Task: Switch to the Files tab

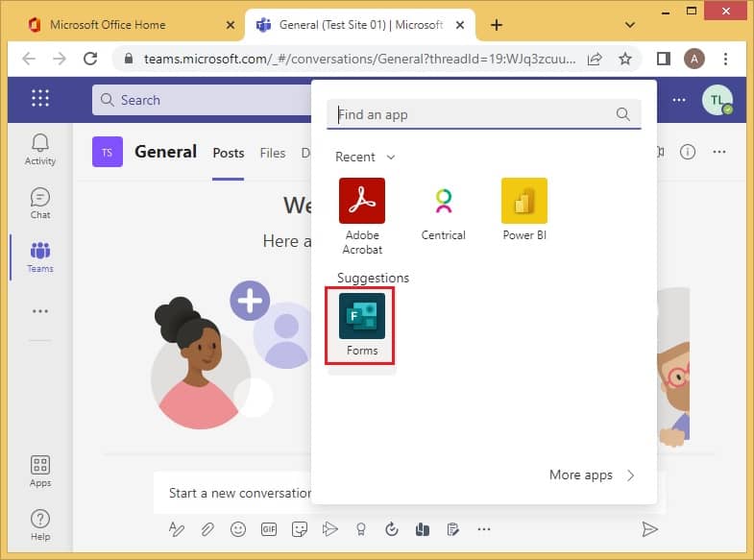Action: click(x=273, y=153)
